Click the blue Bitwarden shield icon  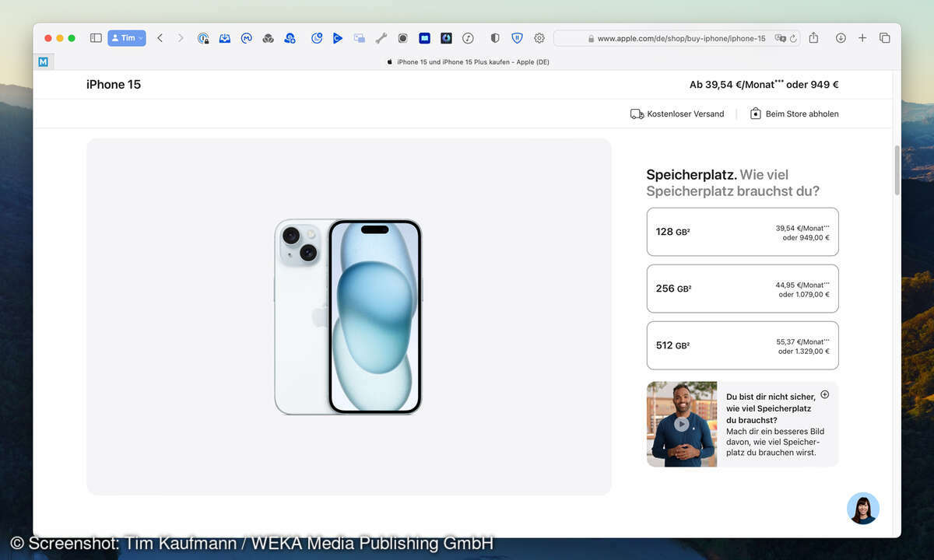(x=517, y=38)
